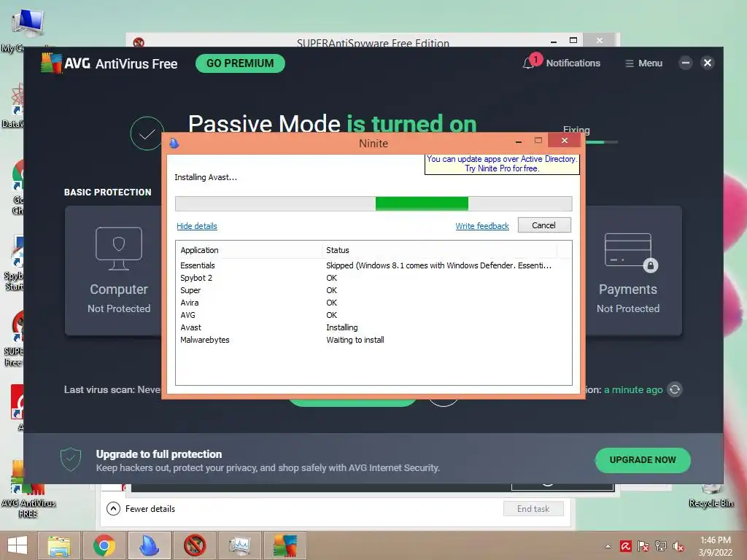The height and width of the screenshot is (560, 747).
Task: Open File Explorer from taskbar
Action: pyautogui.click(x=59, y=545)
